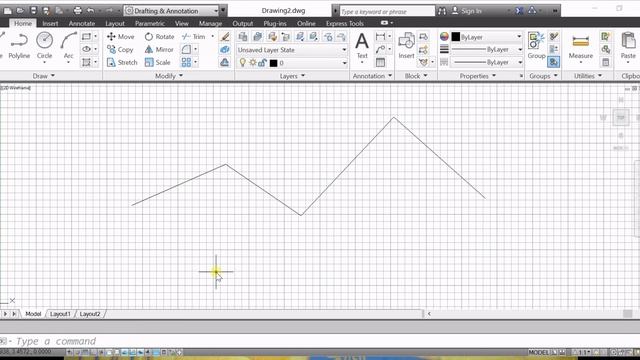Activate the Stretch tool
The height and width of the screenshot is (360, 640).
pos(122,62)
